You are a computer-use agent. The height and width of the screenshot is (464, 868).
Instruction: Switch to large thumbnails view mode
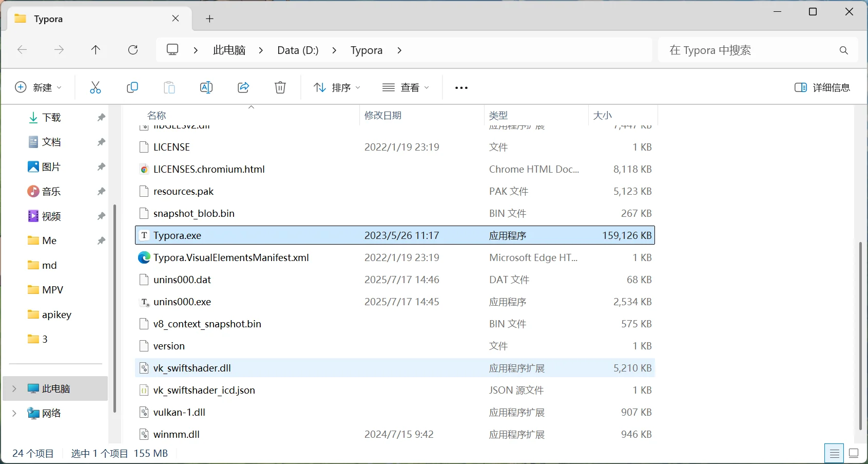[x=854, y=453]
